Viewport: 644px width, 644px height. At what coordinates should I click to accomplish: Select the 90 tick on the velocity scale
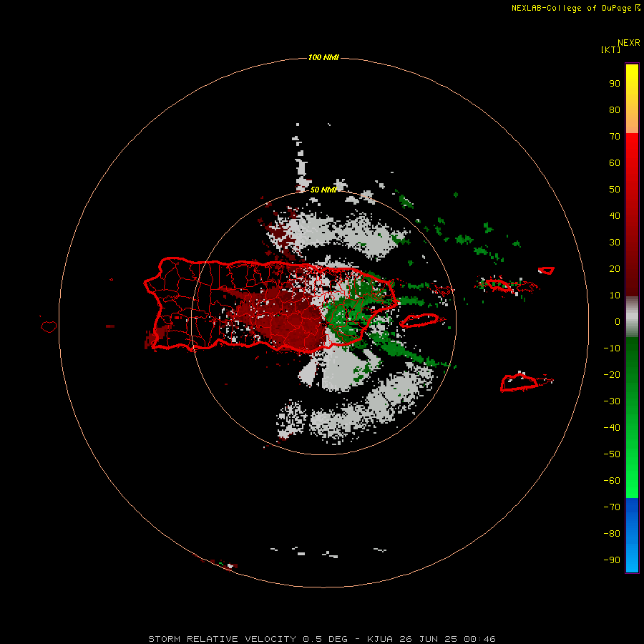click(x=615, y=84)
